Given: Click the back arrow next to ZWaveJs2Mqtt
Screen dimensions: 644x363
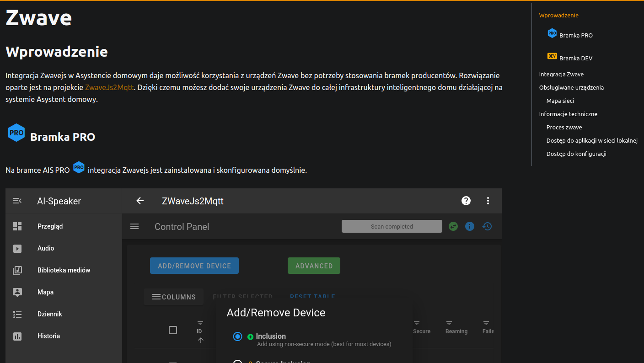Looking at the screenshot, I should pyautogui.click(x=140, y=201).
